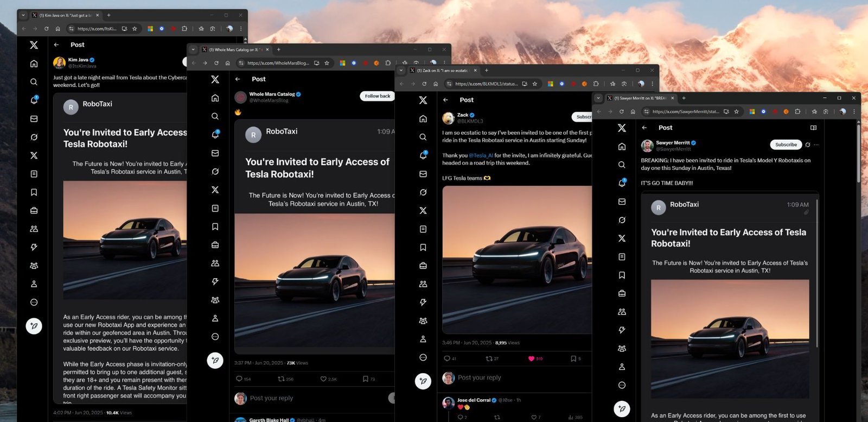868x422 pixels.
Task: Open the Robotaxi car image in Zack's post
Action: click(x=517, y=260)
